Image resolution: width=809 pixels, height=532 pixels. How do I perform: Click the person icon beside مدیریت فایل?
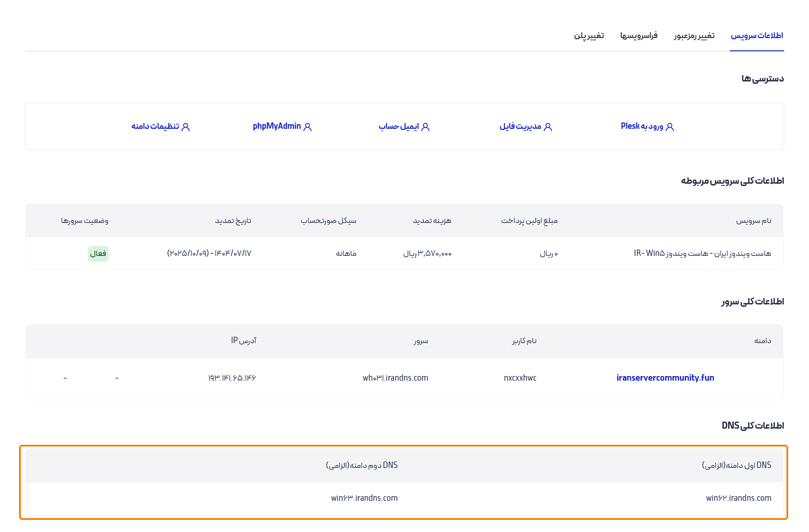click(548, 126)
